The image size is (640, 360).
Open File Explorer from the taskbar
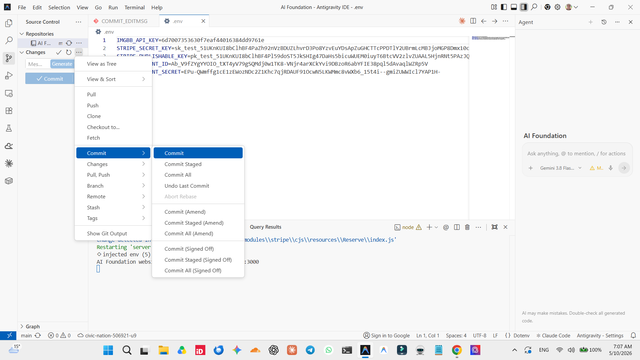164,350
